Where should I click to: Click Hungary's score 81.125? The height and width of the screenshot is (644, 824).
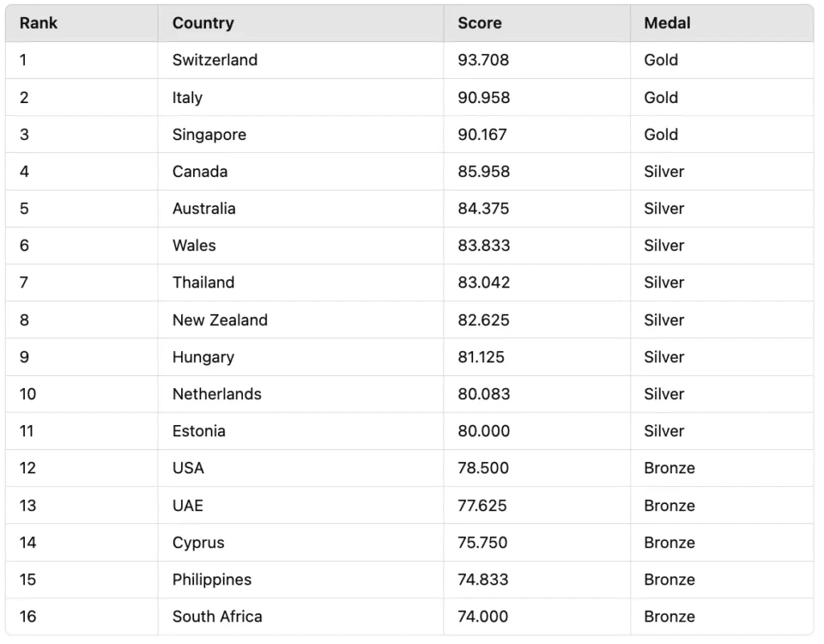481,357
